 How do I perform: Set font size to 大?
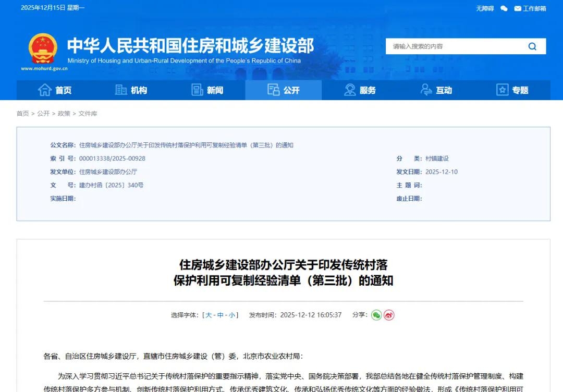209,315
